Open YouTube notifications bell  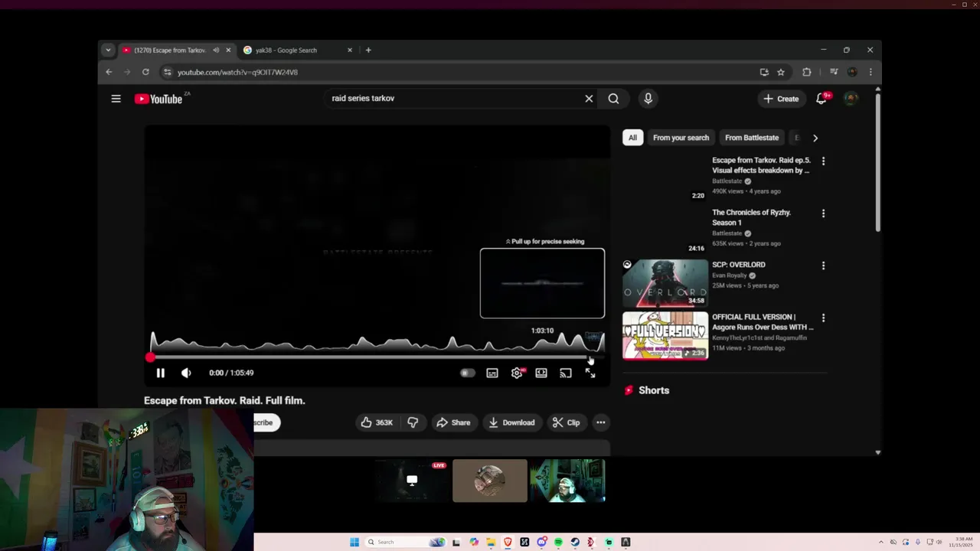(822, 99)
